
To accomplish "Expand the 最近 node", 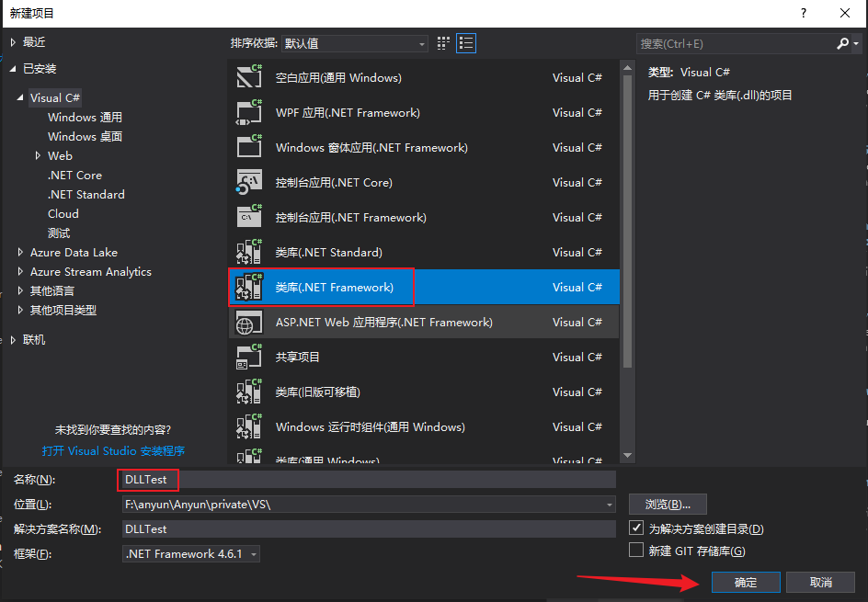I will 13,42.
